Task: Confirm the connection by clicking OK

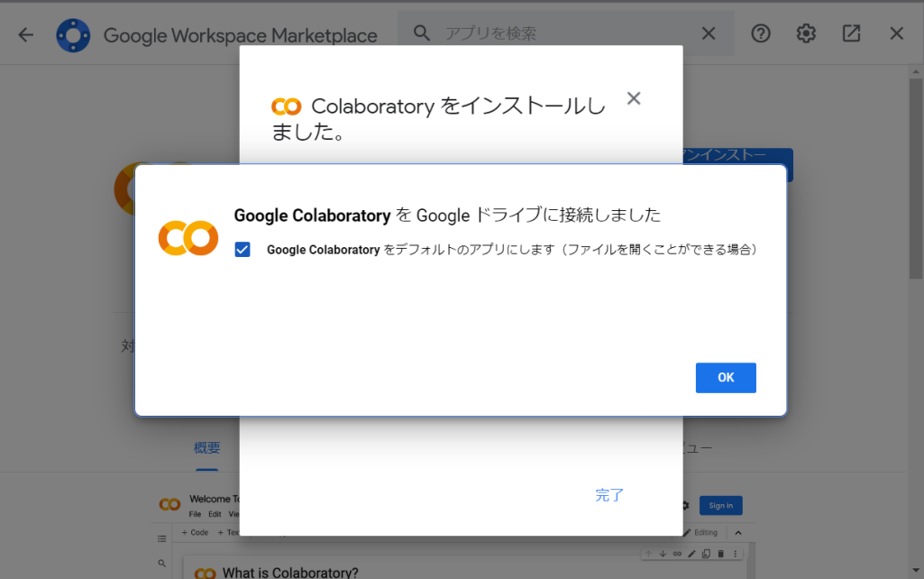Action: pos(726,377)
